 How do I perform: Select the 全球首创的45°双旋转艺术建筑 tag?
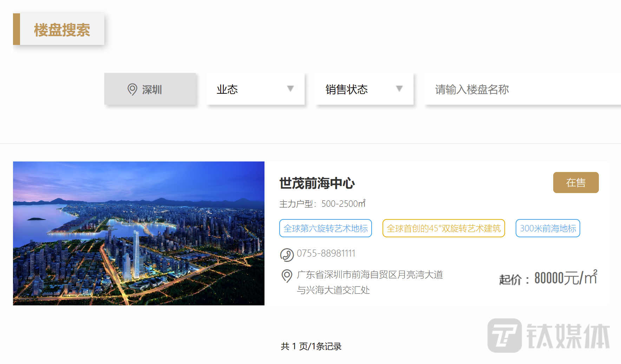coord(444,228)
